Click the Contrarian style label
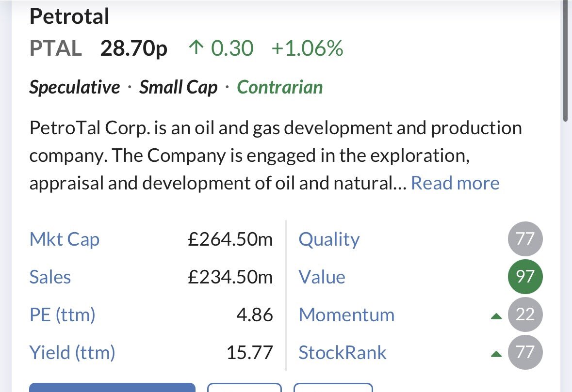572x392 pixels. point(280,87)
